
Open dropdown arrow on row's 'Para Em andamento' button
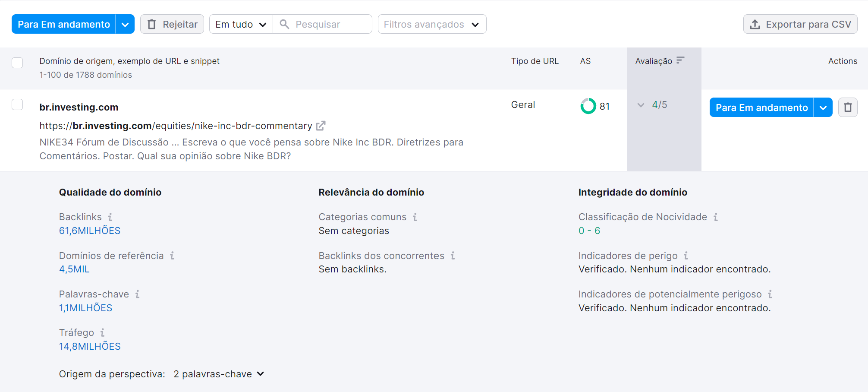[x=823, y=107]
